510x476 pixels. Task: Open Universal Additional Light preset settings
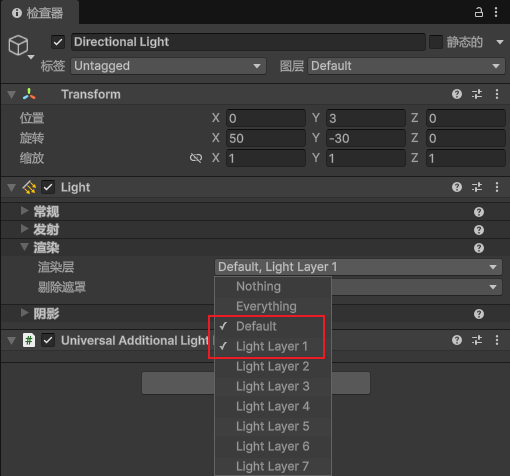coord(477,340)
